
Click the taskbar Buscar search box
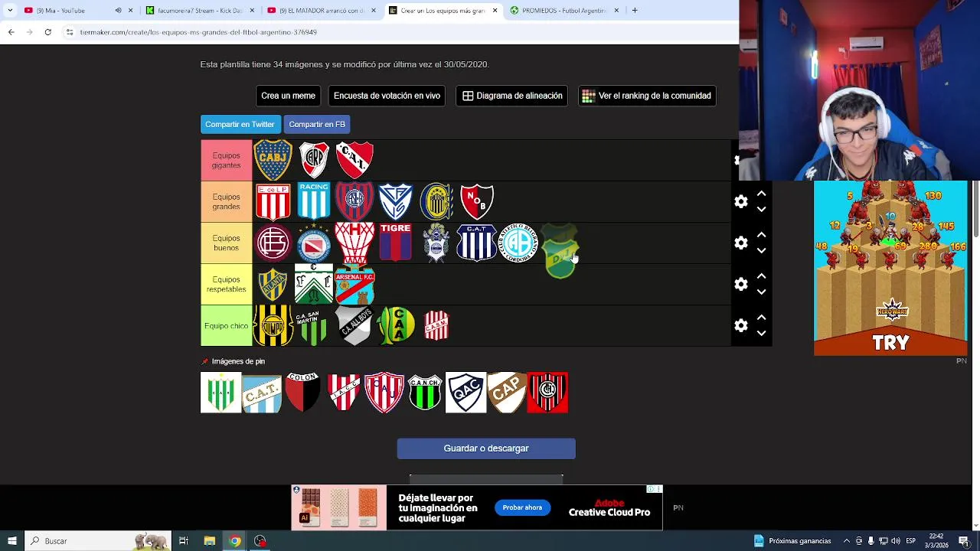coord(97,541)
